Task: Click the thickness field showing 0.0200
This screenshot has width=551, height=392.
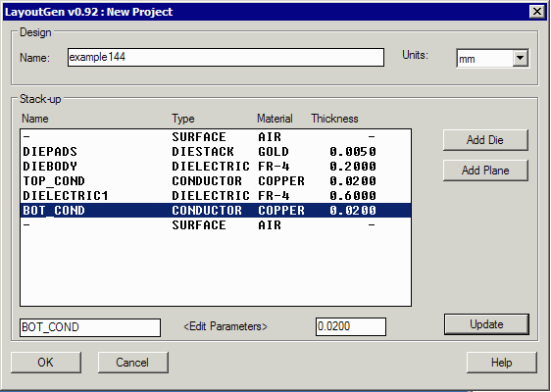Action: click(x=351, y=326)
